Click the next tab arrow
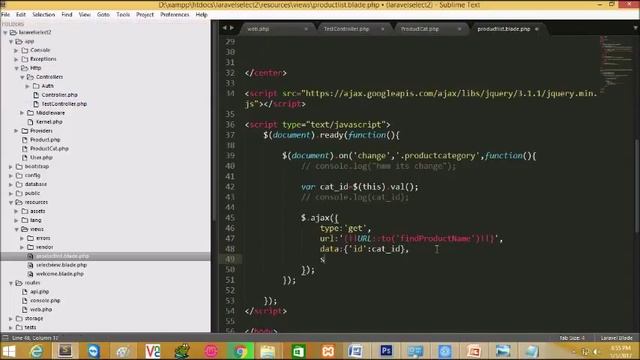The image size is (640, 360). pos(231,28)
